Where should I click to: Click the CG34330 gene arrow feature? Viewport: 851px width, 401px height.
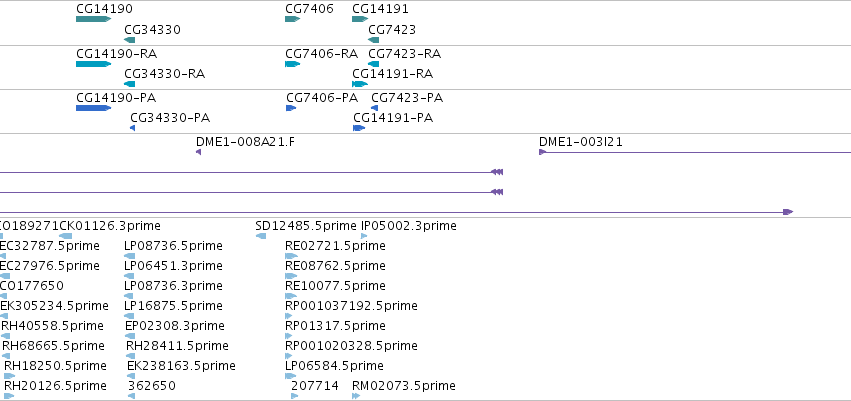[130, 40]
